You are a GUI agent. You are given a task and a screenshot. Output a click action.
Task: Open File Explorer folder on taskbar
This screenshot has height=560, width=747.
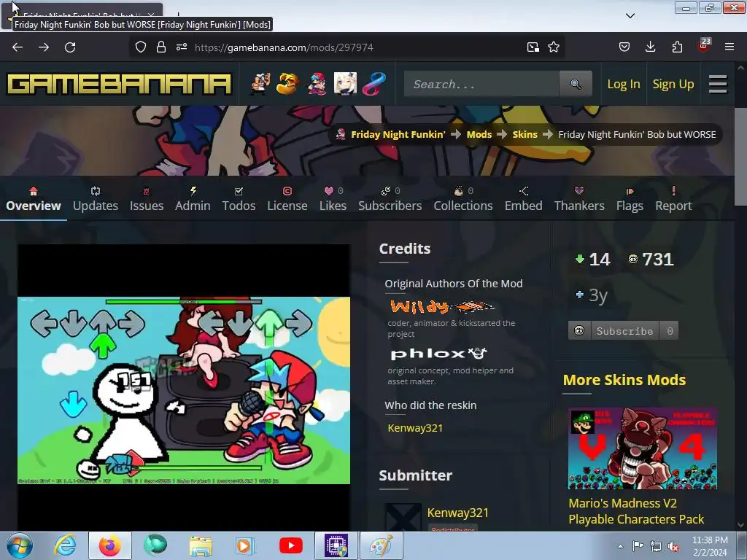pos(201,545)
